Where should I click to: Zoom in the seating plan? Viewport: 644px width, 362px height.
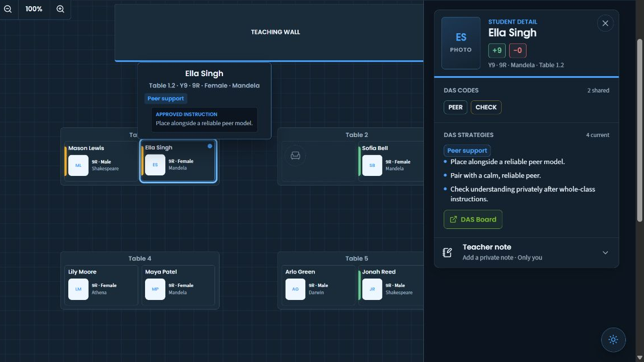click(60, 9)
